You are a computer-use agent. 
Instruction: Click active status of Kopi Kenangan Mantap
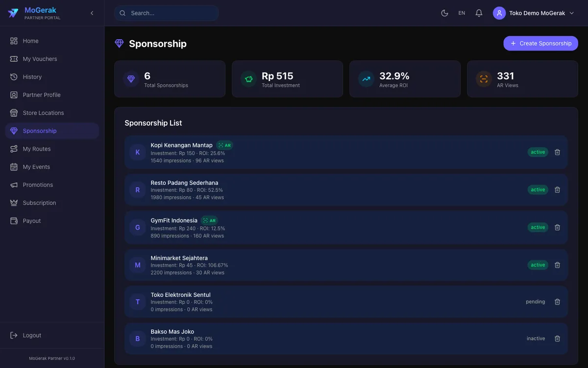point(538,152)
